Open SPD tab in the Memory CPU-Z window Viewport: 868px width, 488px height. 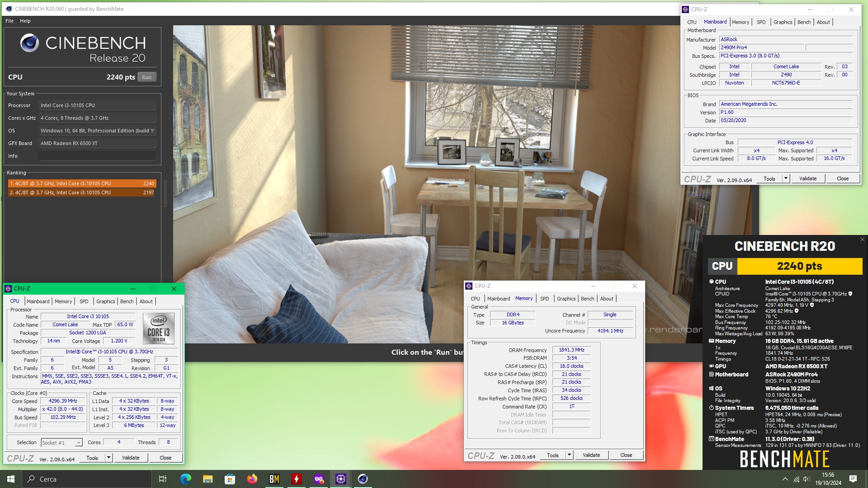pyautogui.click(x=545, y=299)
